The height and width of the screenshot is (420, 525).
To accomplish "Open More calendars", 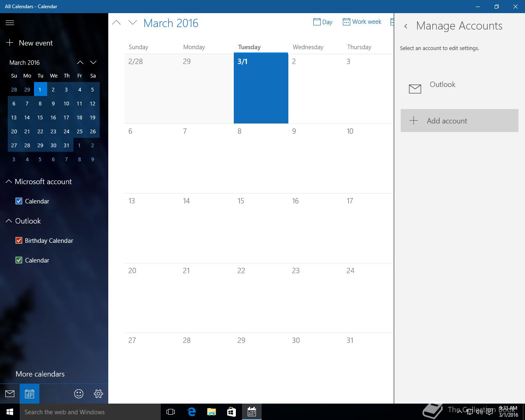I will pos(40,374).
